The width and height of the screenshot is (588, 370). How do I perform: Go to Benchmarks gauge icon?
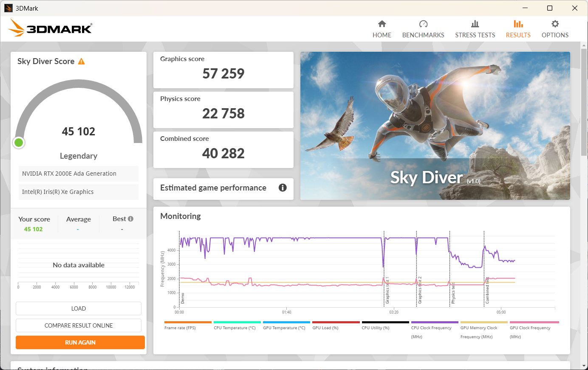(x=423, y=24)
